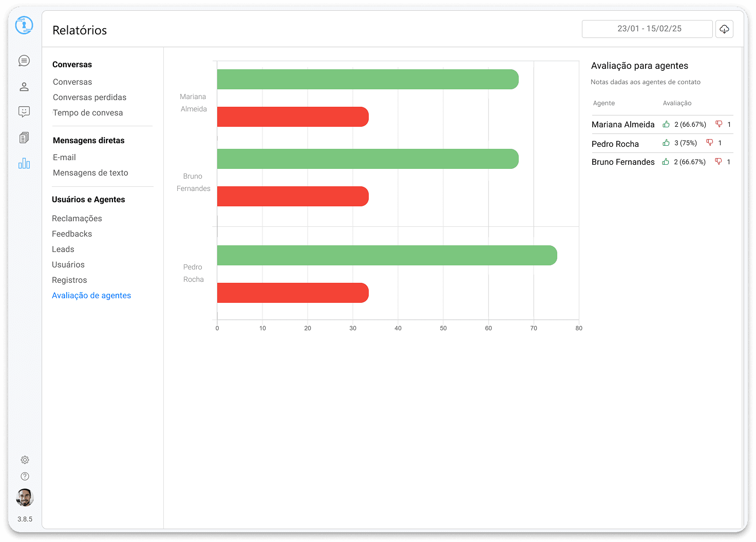
Task: Select E-mail under Mensagens diretas
Action: click(64, 158)
